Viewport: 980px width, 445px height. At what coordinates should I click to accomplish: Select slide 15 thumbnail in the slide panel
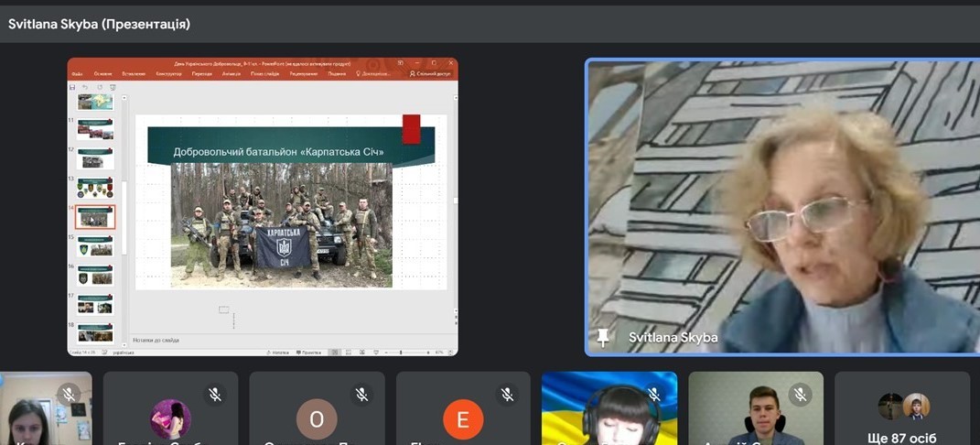point(95,247)
